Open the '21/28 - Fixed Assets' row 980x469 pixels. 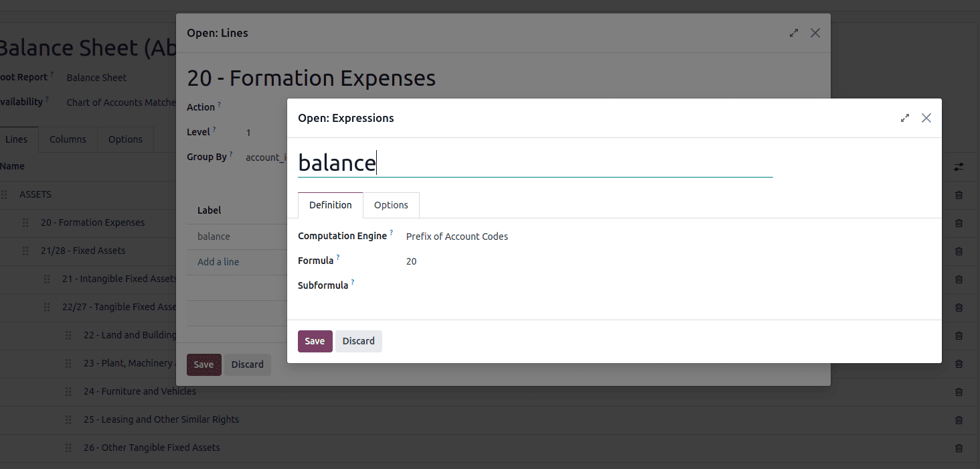coord(83,251)
